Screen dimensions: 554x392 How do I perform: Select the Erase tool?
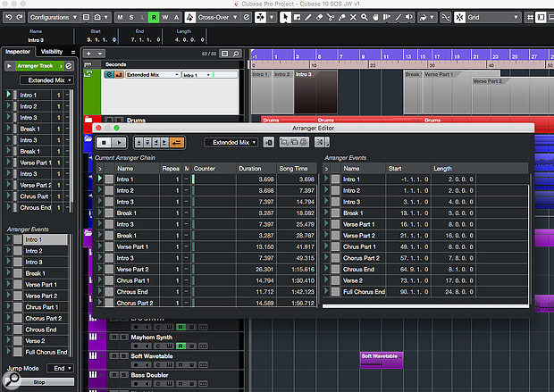(x=319, y=17)
